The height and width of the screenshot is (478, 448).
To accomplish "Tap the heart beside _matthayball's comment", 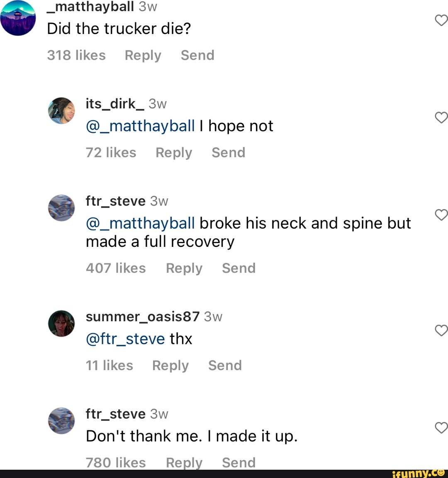I will 441,20.
